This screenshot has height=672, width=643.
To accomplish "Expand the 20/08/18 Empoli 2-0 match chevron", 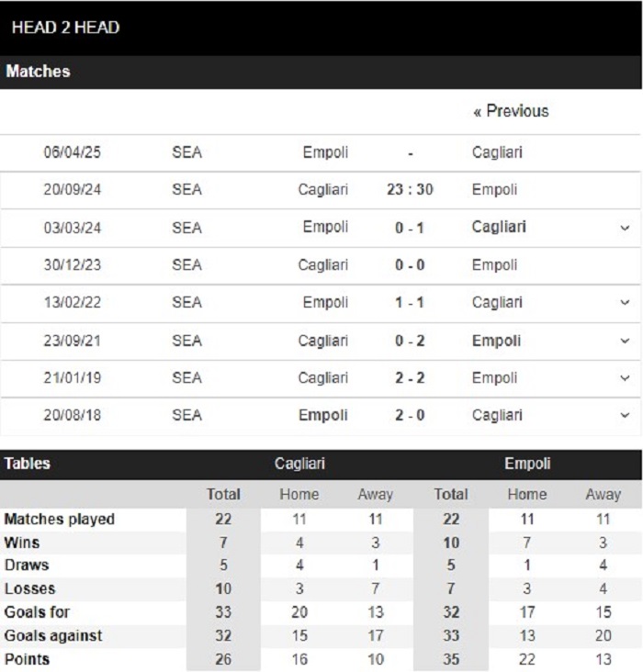I will [625, 415].
